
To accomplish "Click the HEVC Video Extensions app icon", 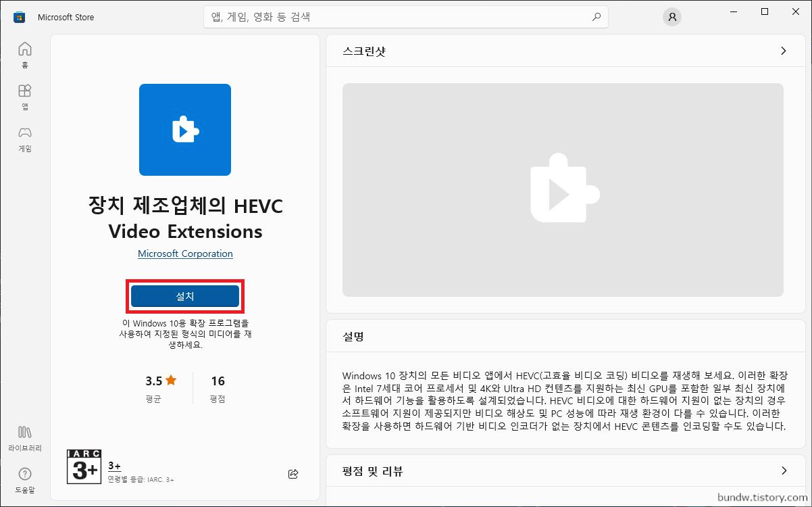I will (185, 130).
